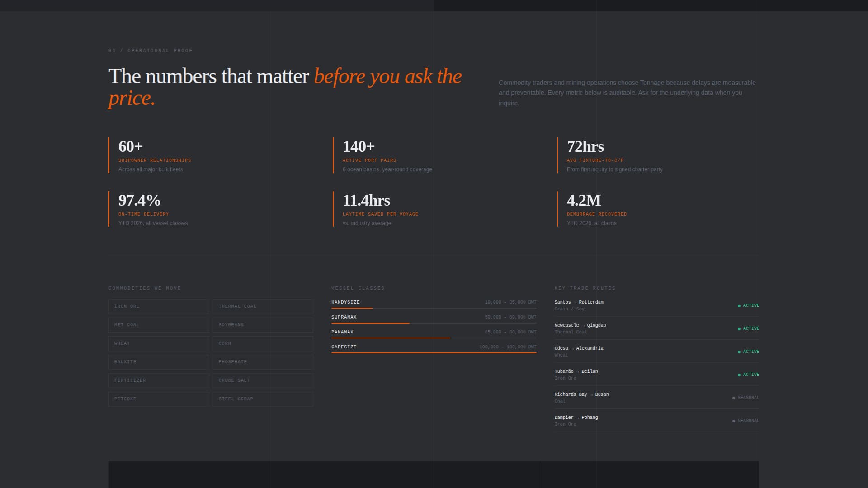868x488 pixels.
Task: Click the BAUXITE commodity tag
Action: 159,362
